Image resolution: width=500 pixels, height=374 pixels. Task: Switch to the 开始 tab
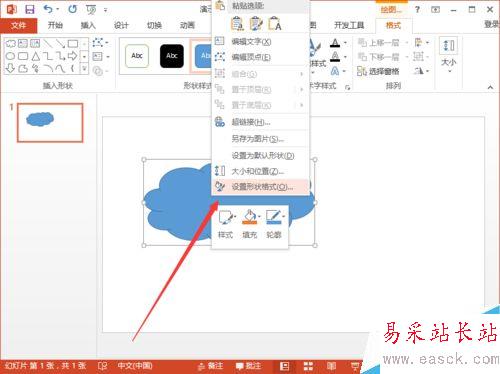pyautogui.click(x=55, y=25)
